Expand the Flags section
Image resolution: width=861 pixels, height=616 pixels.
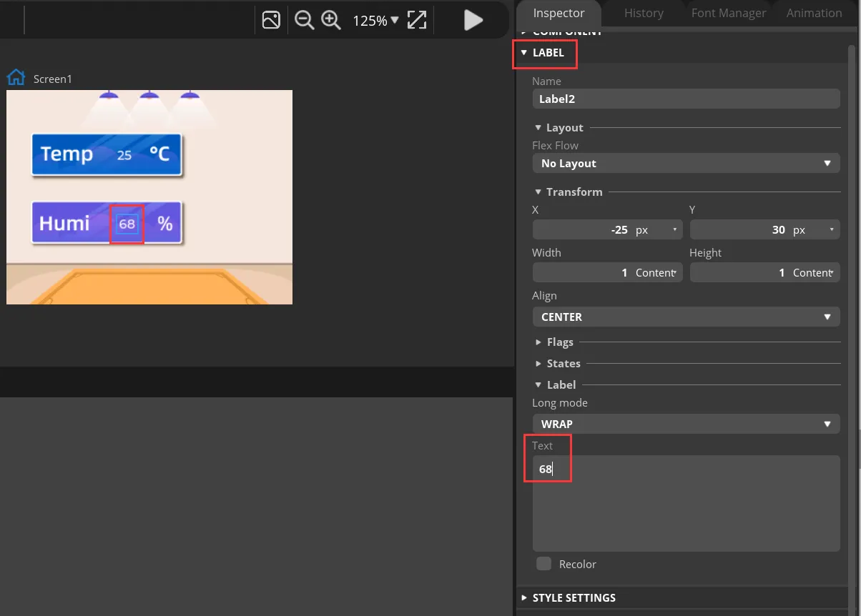[559, 342]
